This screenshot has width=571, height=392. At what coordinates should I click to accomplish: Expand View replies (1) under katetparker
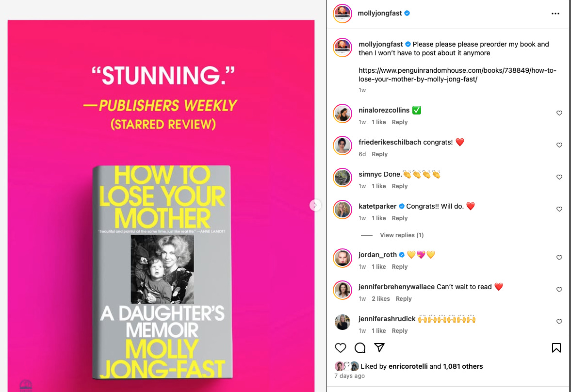pos(402,235)
